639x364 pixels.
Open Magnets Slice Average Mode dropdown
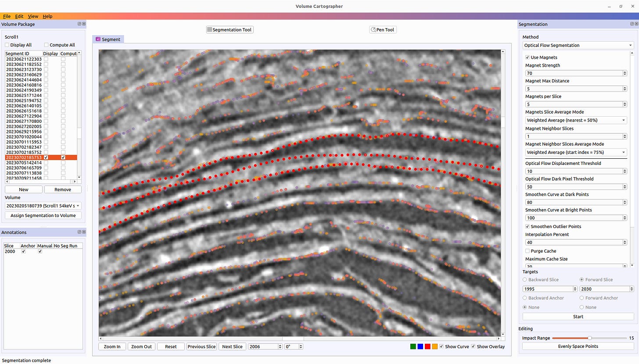point(576,120)
